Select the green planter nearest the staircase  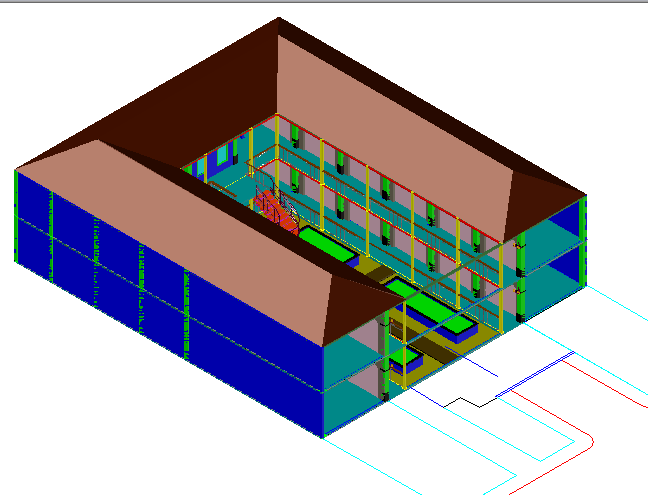[327, 243]
